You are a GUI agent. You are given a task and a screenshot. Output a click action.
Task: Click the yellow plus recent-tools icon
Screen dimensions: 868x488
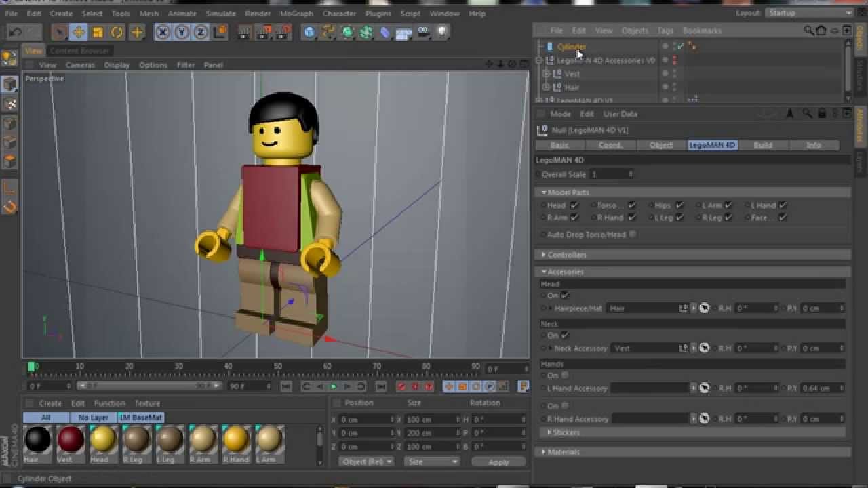[x=137, y=32]
